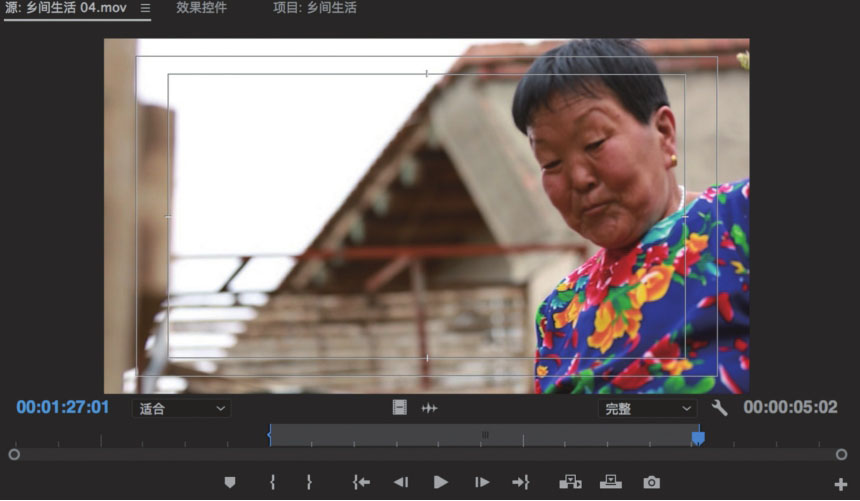Step forward one frame
Screen dimensions: 860x501
click(482, 482)
